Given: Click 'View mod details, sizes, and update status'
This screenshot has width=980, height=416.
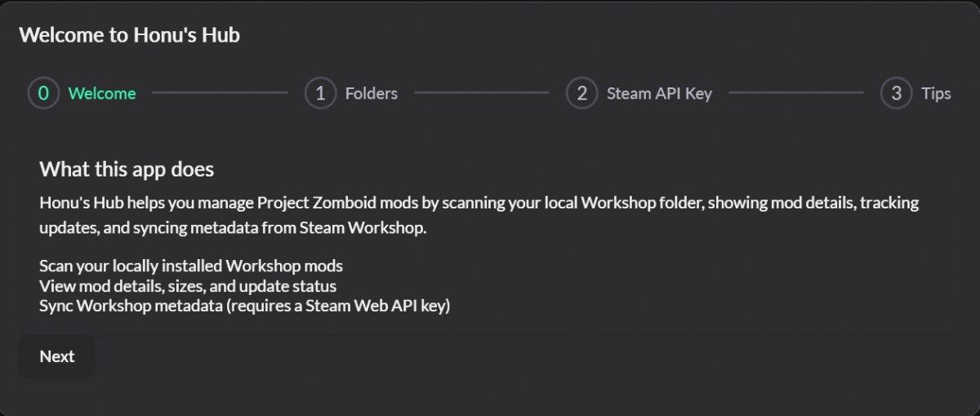Looking at the screenshot, I should 188,286.
